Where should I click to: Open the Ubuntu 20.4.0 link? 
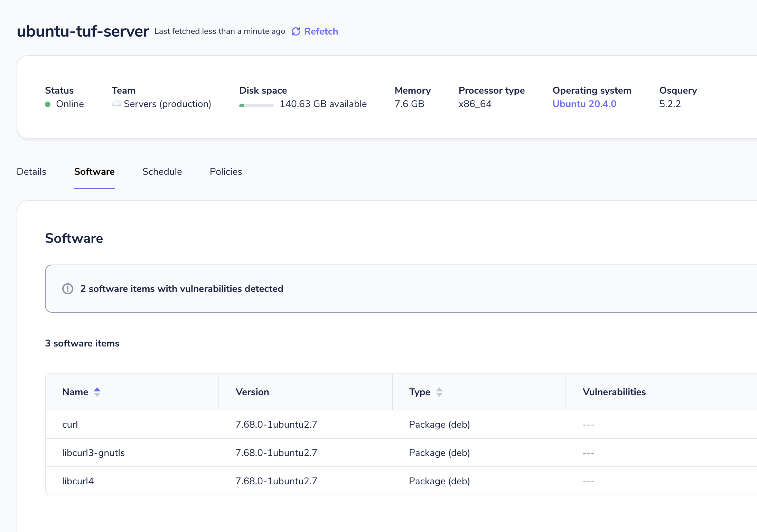tap(584, 104)
